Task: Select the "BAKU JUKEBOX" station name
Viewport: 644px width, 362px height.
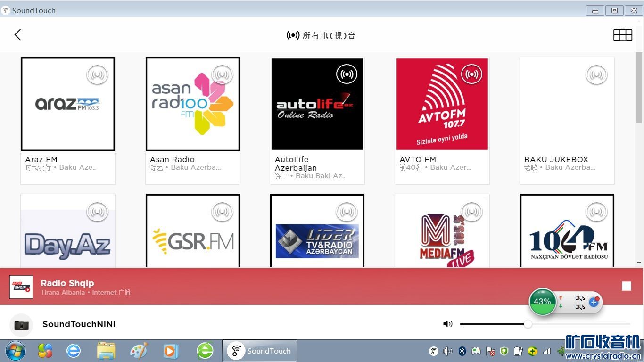Action: [556, 159]
